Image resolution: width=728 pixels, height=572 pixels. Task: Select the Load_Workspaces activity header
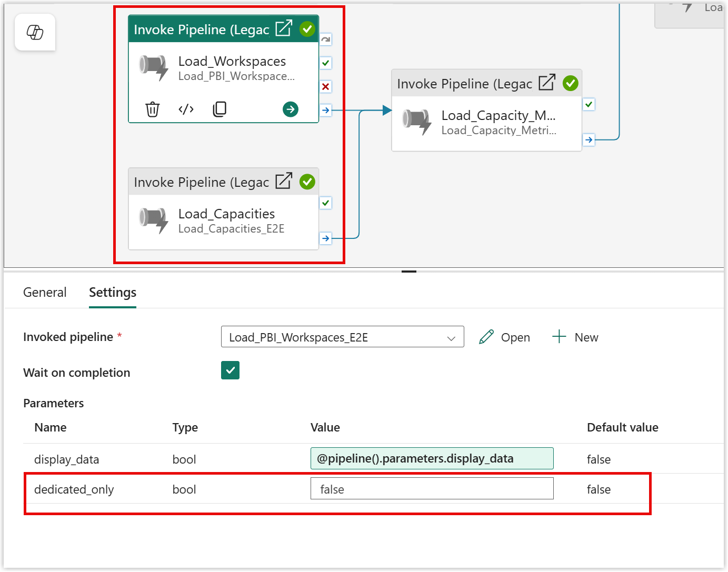pos(224,29)
